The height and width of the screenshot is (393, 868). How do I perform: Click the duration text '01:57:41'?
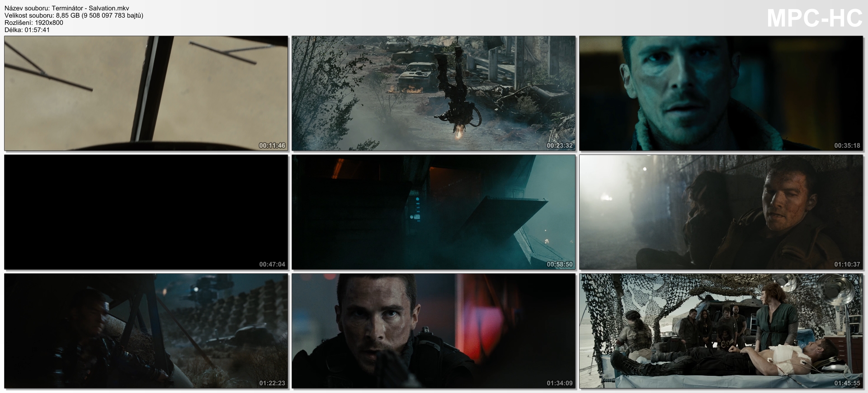click(x=37, y=30)
